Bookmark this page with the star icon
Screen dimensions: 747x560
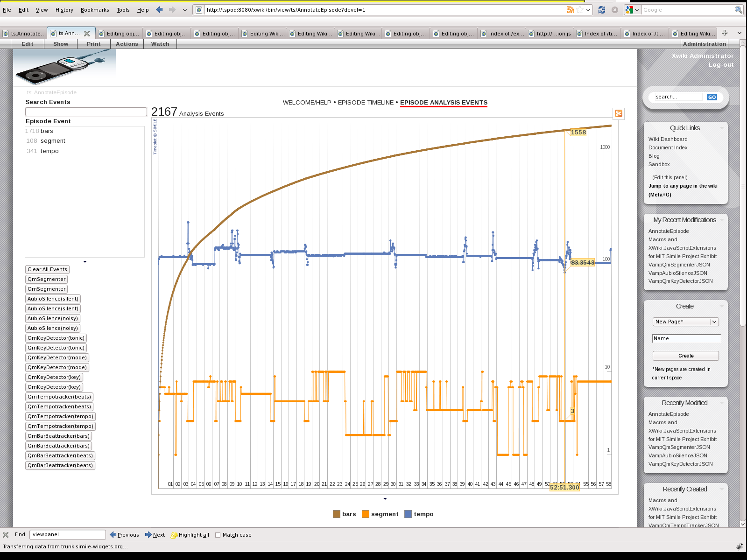click(580, 10)
